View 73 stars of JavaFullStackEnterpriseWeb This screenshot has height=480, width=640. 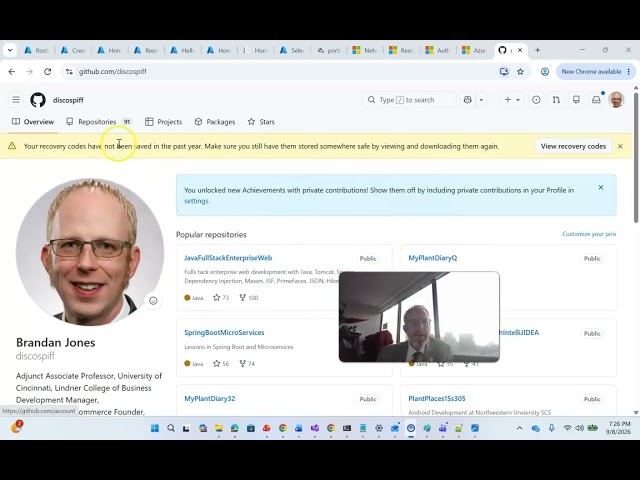221,298
